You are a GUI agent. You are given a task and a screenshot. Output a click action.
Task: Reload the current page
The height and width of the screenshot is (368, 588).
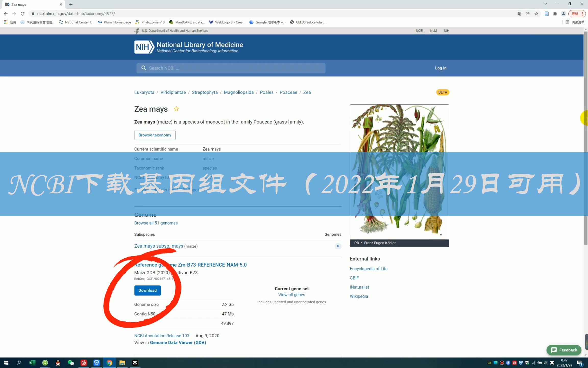coord(23,14)
